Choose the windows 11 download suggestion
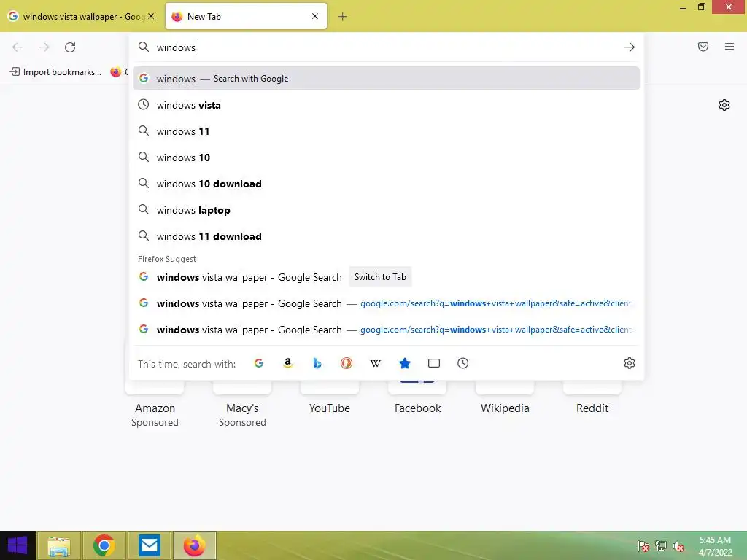This screenshot has height=560, width=747. tap(387, 236)
